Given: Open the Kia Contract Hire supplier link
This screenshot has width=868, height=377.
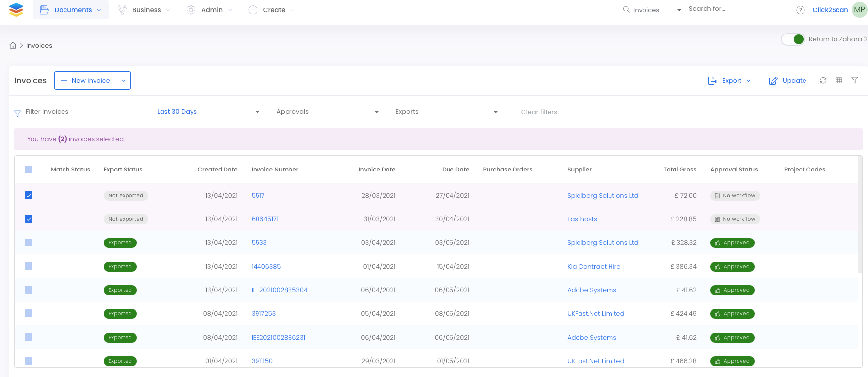Looking at the screenshot, I should pos(593,266).
